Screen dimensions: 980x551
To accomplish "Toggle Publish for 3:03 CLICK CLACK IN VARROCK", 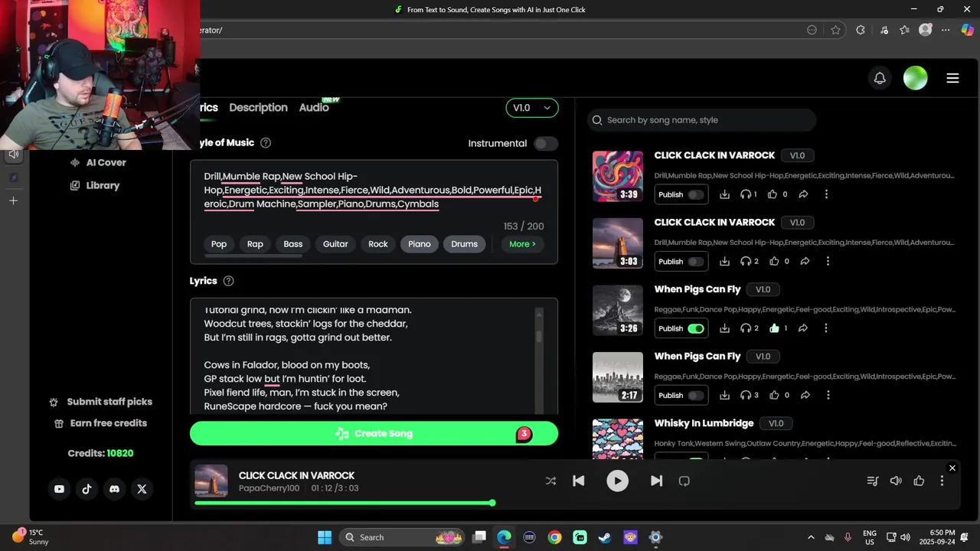I will pos(695,262).
